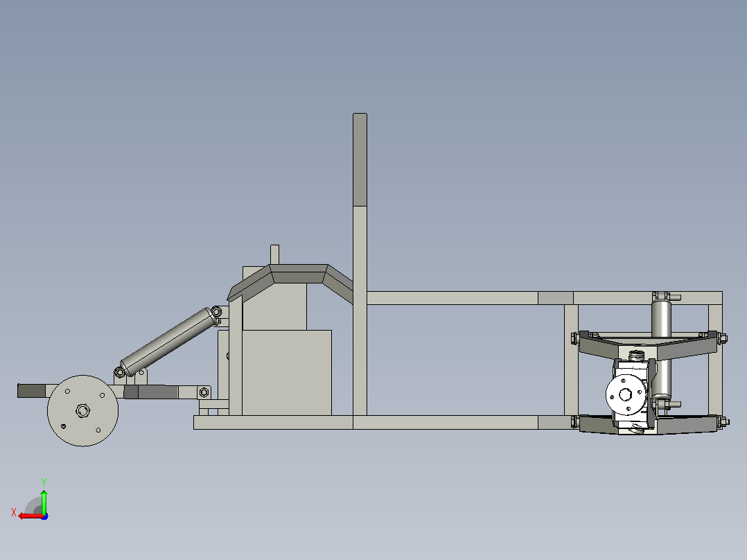Select the dark handle bar left of the front wheel
Image resolution: width=747 pixels, height=560 pixels.
point(31,391)
